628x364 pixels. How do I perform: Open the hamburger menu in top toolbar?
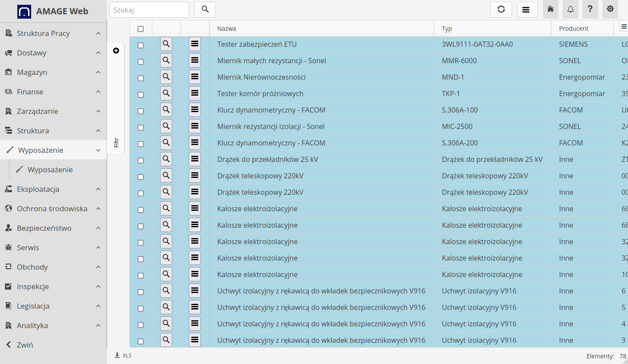(526, 10)
